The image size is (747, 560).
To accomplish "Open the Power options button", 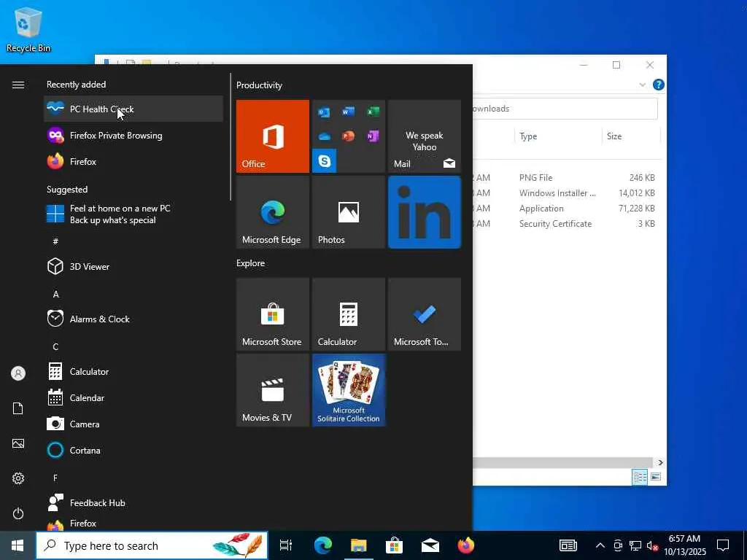I will point(18,513).
